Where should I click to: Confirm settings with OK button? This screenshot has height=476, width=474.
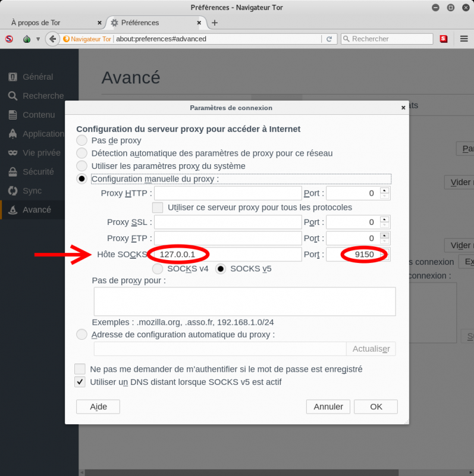click(x=376, y=406)
